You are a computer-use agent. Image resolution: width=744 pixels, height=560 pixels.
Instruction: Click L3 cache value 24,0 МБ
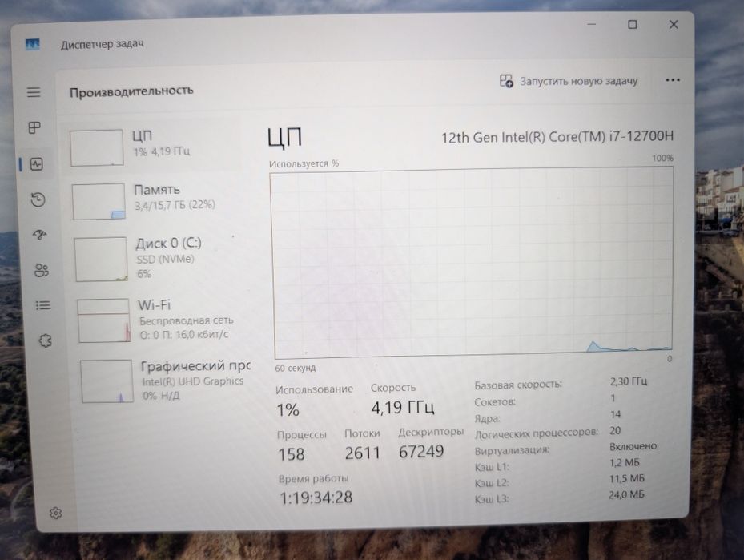[x=627, y=495]
